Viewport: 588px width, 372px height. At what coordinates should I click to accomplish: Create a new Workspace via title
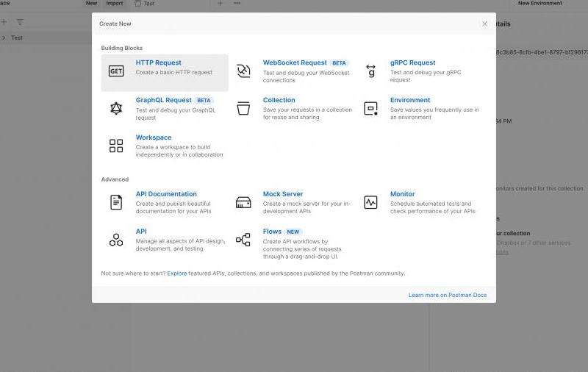[x=154, y=137]
